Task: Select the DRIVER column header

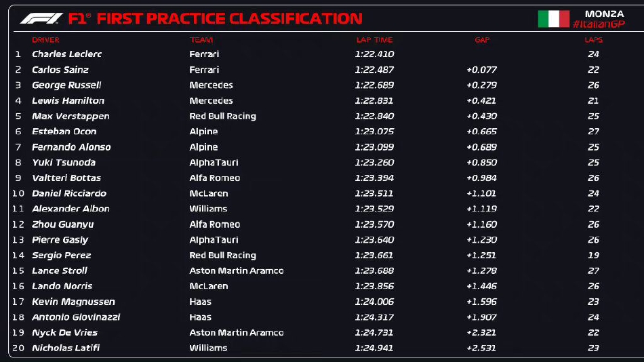Action: [45, 40]
